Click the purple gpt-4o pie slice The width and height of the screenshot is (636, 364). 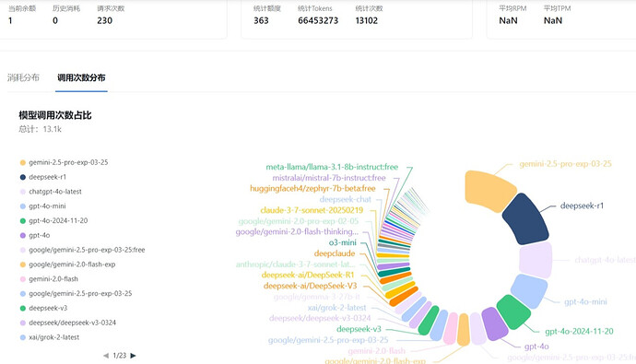[x=494, y=323]
